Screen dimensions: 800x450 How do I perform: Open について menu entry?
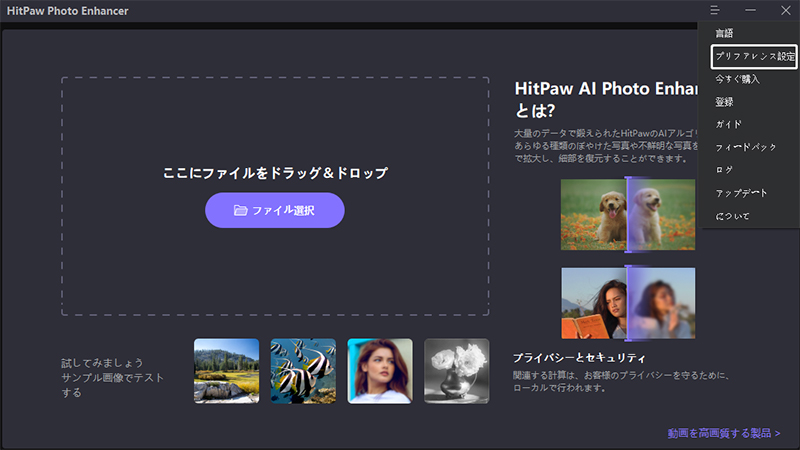tap(732, 216)
